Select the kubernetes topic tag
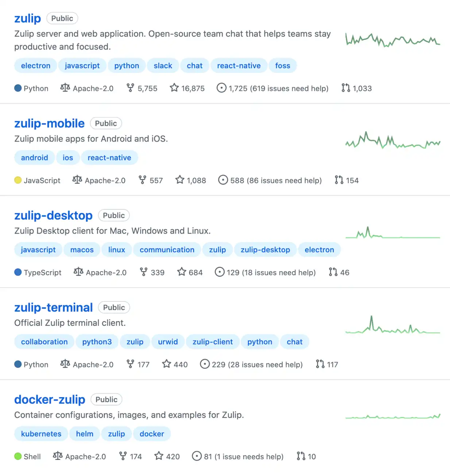The width and height of the screenshot is (450, 476). click(x=41, y=434)
